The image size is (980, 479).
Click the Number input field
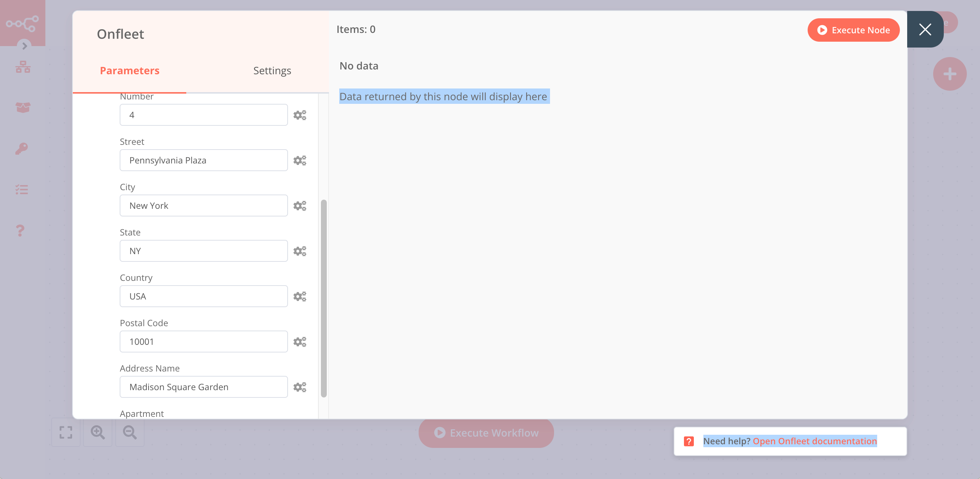click(x=203, y=115)
